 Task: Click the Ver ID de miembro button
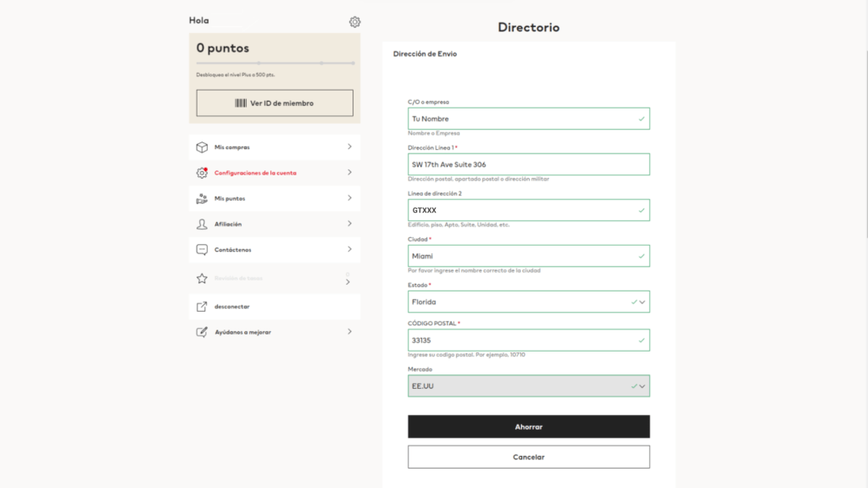(x=275, y=103)
